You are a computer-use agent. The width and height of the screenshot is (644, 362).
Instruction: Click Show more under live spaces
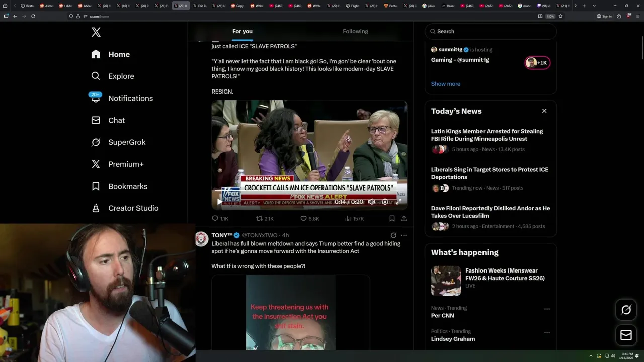click(446, 84)
